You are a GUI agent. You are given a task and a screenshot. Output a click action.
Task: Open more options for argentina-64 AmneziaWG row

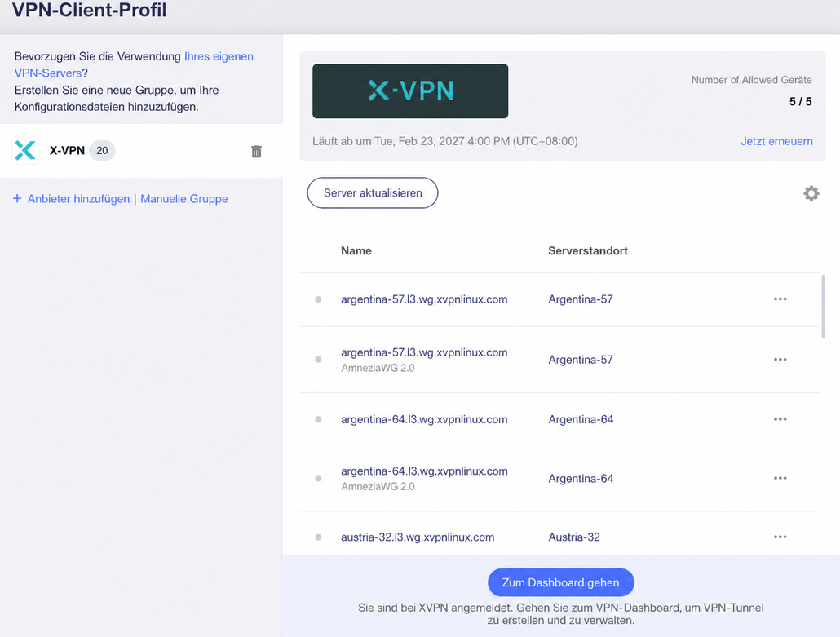tap(780, 479)
